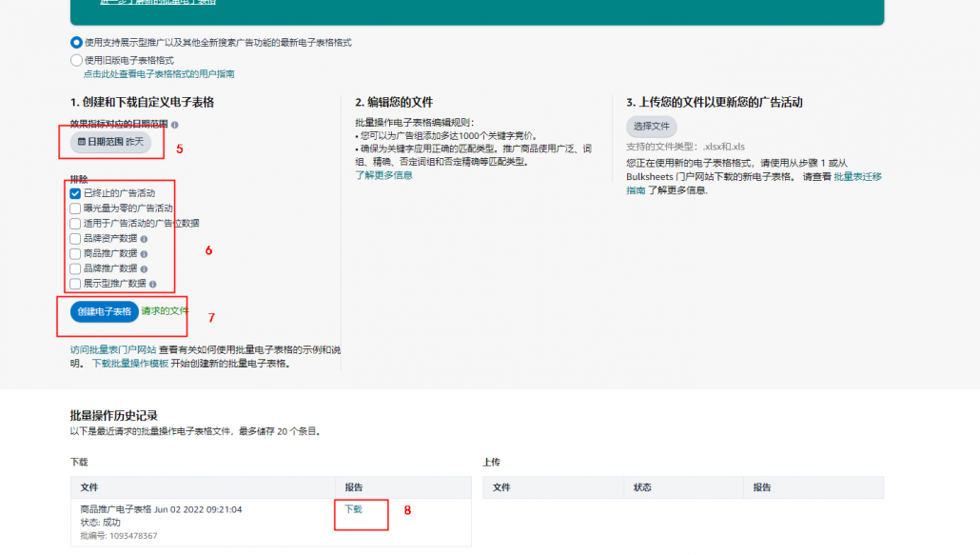
Task: Download the 商品推广电子表格 report
Action: tap(353, 509)
